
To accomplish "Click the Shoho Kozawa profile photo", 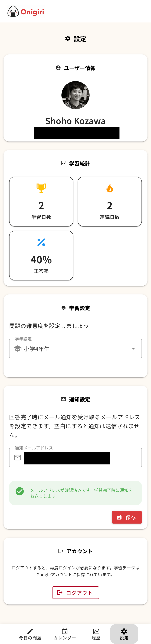I will point(75,95).
